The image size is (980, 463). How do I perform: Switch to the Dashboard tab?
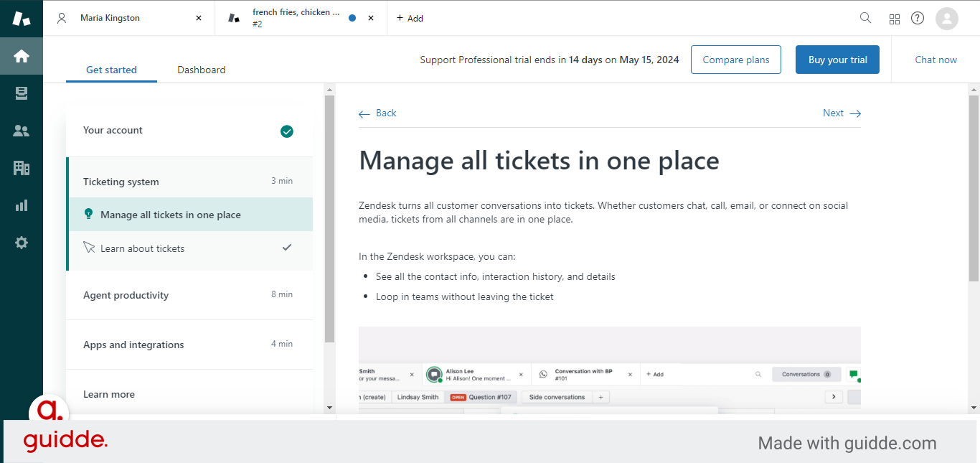click(x=201, y=70)
